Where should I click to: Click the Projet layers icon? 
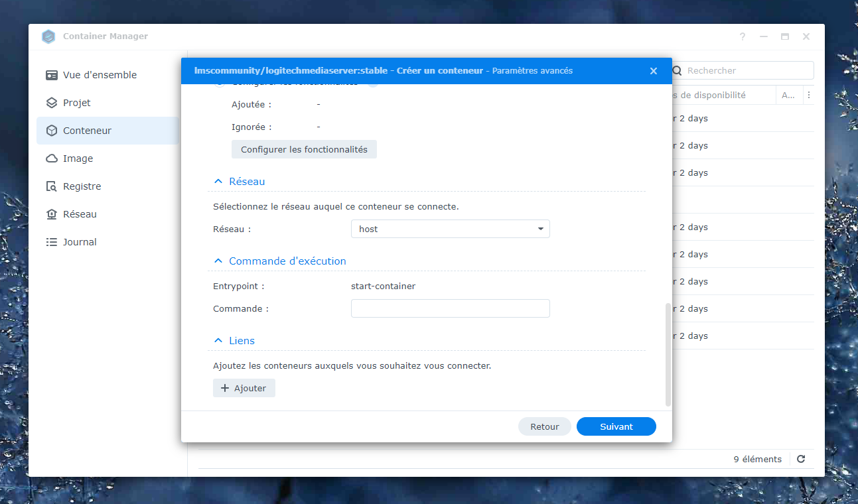(x=52, y=103)
